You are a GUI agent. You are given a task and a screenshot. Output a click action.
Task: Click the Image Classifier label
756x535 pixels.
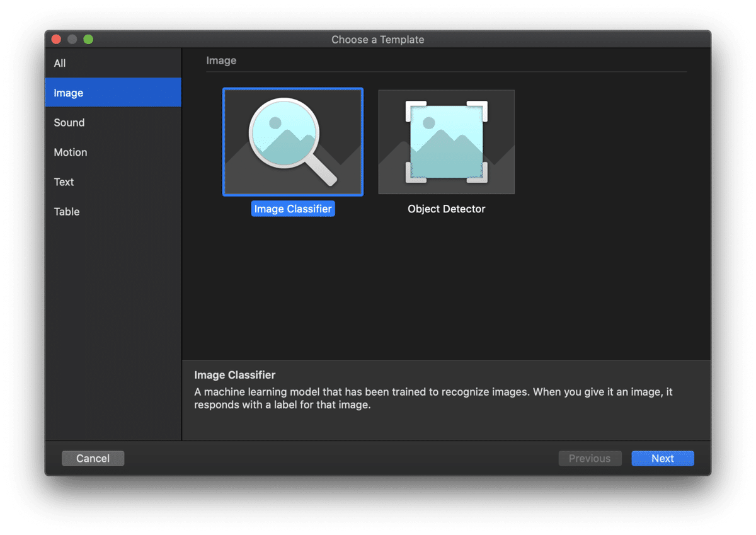[293, 209]
